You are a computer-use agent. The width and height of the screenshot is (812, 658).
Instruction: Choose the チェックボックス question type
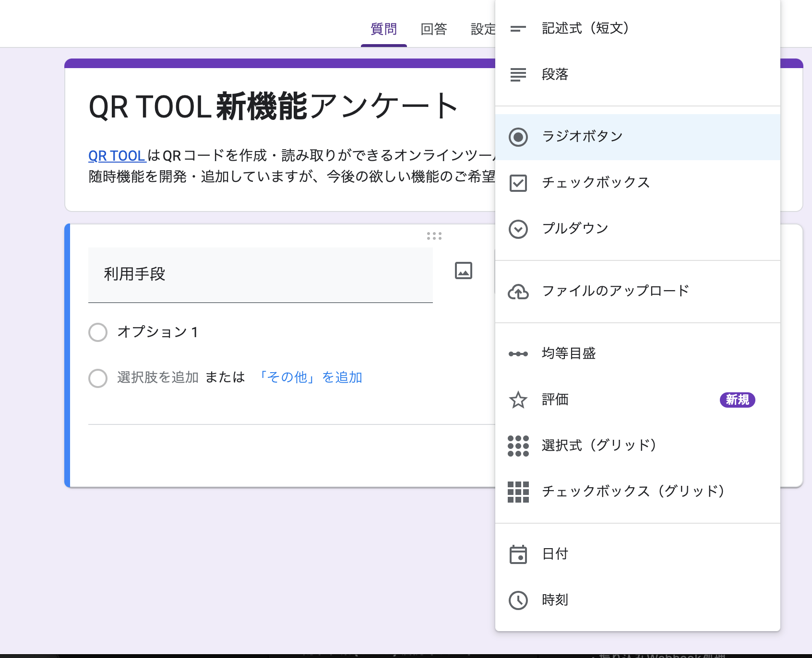[x=595, y=182]
